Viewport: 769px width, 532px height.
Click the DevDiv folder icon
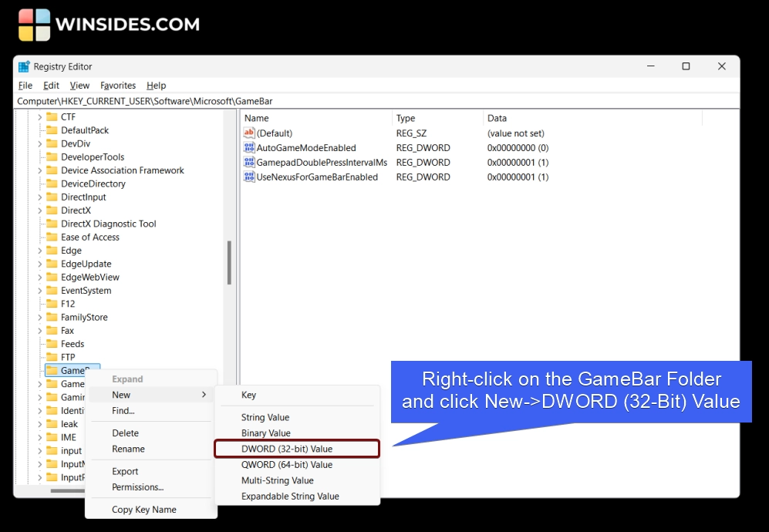pos(52,143)
